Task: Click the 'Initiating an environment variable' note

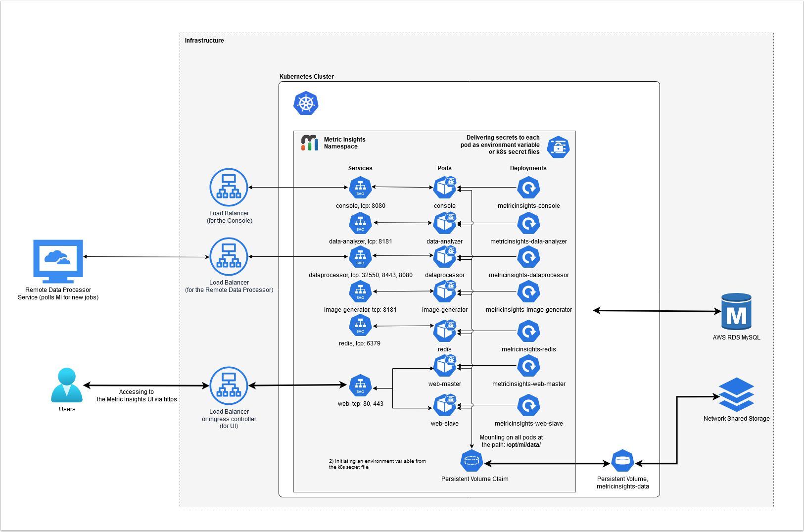Action: click(378, 464)
